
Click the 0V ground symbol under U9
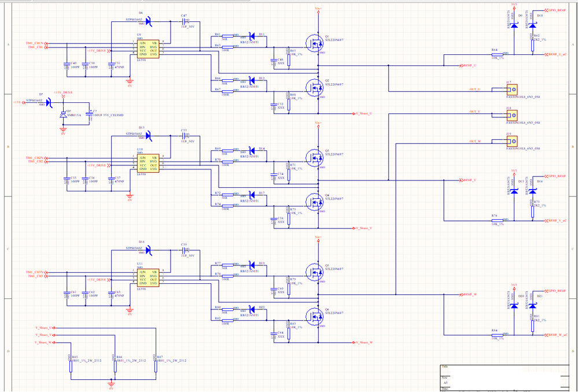coord(130,82)
